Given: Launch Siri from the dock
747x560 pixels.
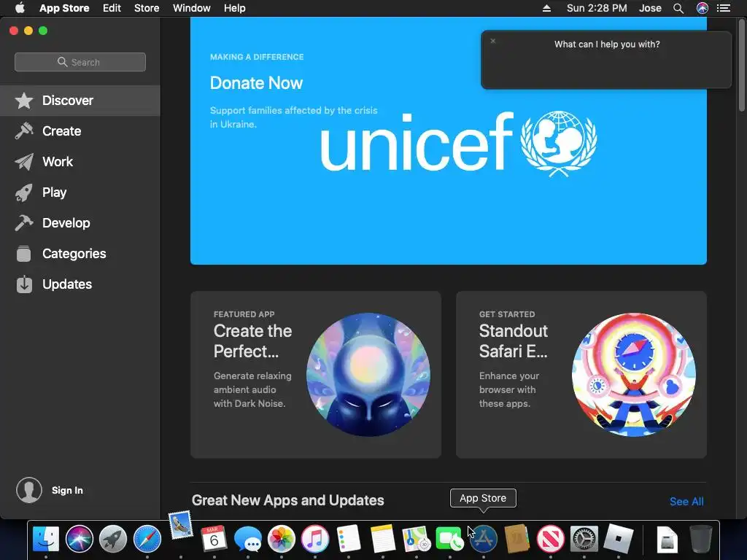Looking at the screenshot, I should point(79,539).
